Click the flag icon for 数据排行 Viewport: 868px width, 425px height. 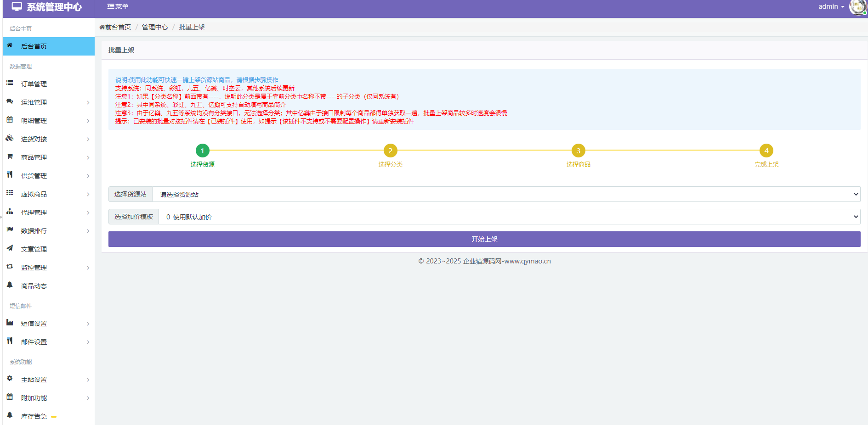[x=10, y=230]
